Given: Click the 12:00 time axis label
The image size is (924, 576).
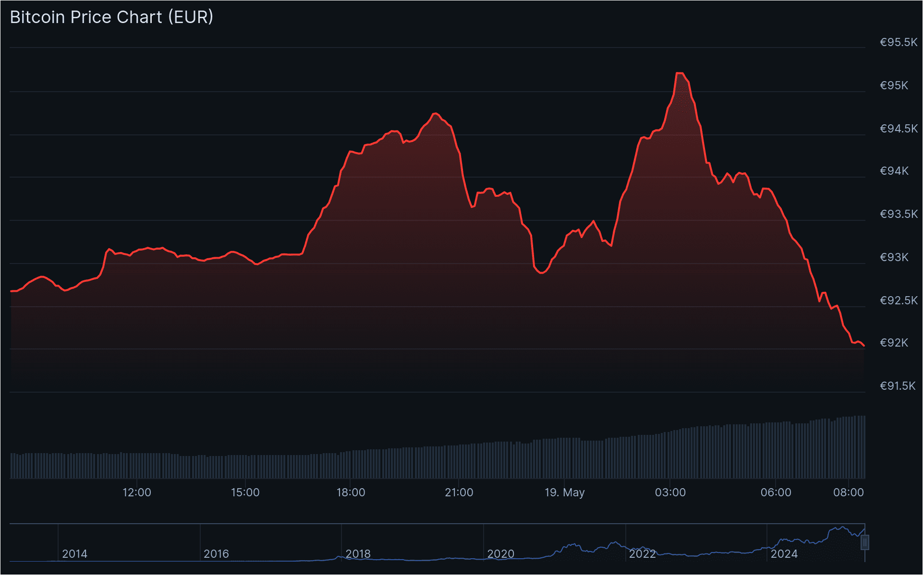Looking at the screenshot, I should [x=137, y=493].
